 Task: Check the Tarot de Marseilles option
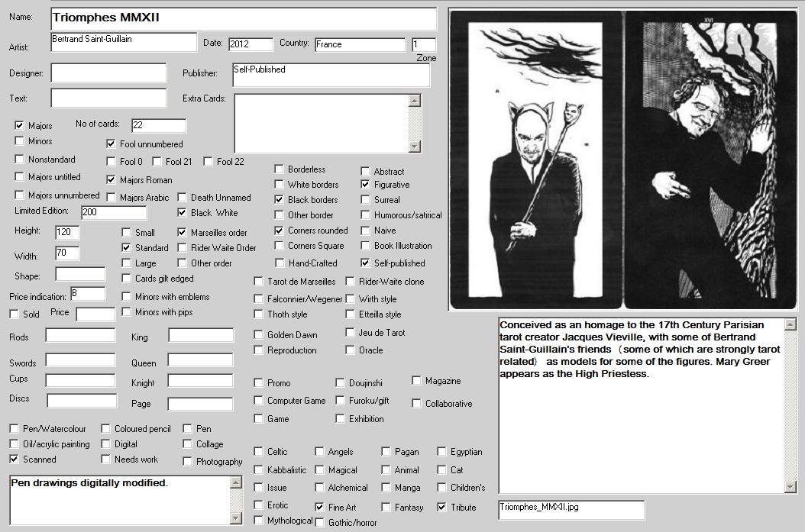point(259,282)
